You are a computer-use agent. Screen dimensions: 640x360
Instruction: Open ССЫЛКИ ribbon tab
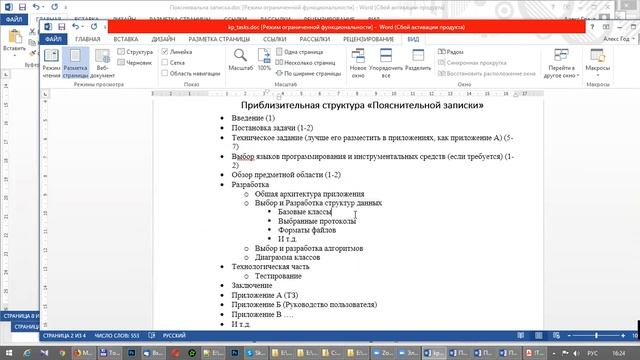coord(275,39)
